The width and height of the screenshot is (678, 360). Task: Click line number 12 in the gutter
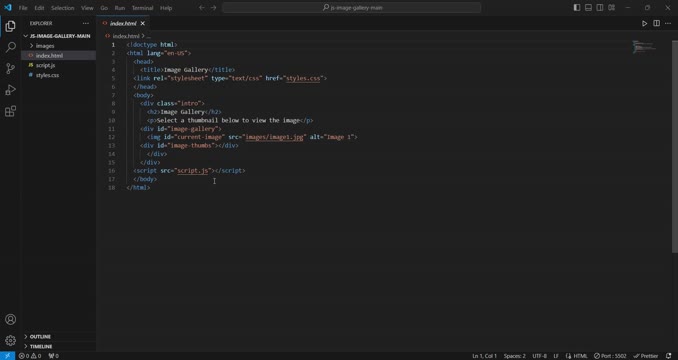click(x=112, y=137)
